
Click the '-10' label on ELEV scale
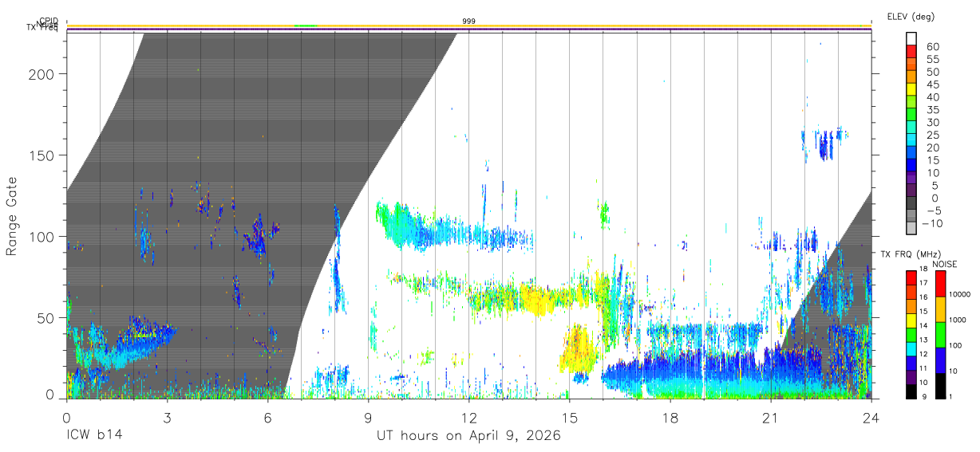933,223
